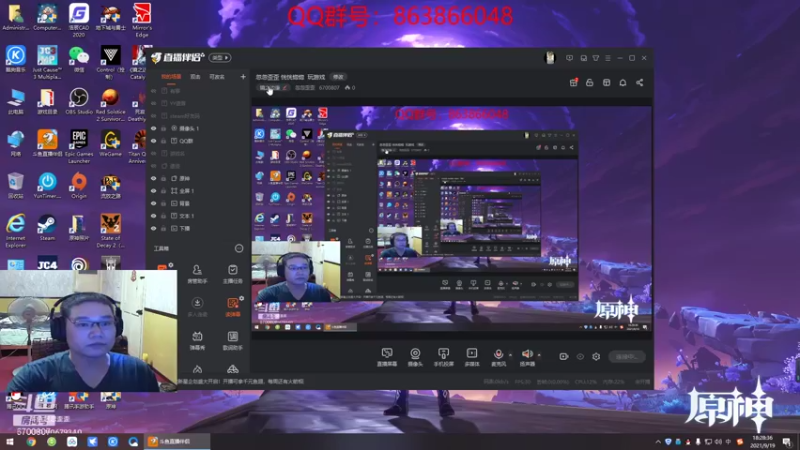Open the Steam desktop shortcut
800x450 pixels.
(47, 228)
